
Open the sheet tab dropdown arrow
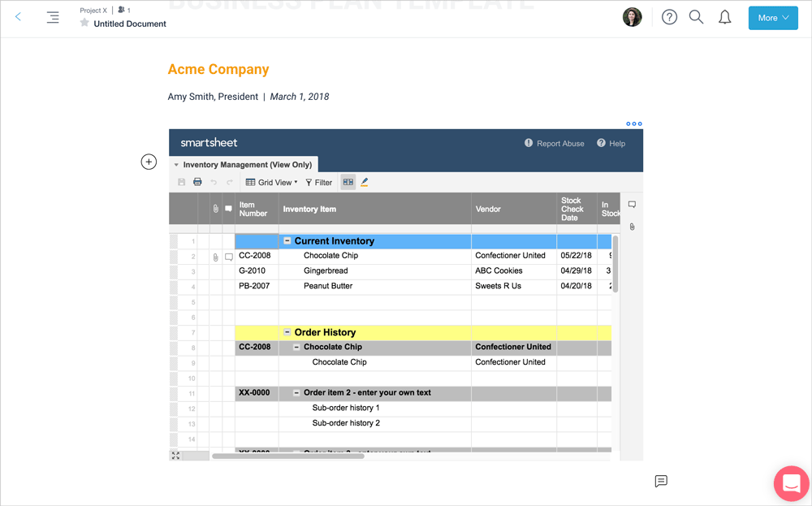(x=176, y=165)
